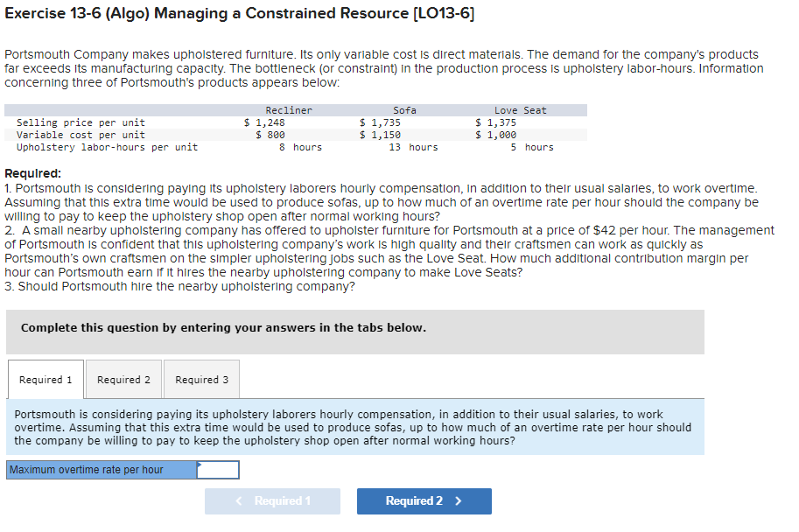The width and height of the screenshot is (799, 532).
Task: Click the Required 1 back button
Action: tap(272, 501)
